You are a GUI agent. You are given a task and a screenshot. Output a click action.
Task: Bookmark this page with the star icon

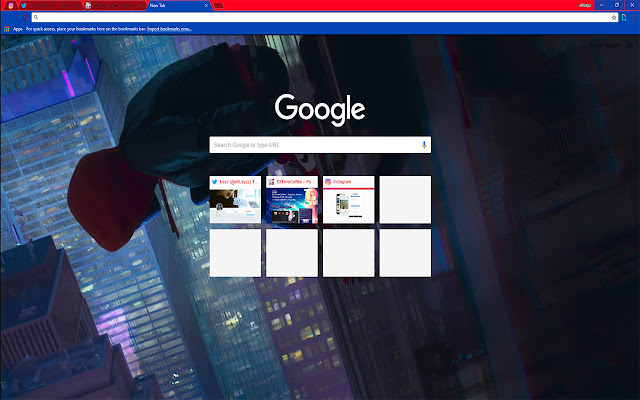point(613,18)
